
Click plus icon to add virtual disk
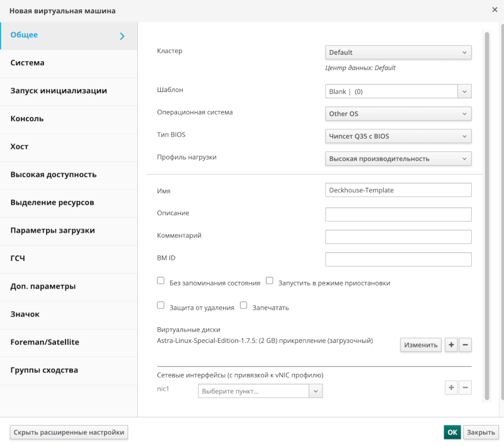(x=451, y=345)
